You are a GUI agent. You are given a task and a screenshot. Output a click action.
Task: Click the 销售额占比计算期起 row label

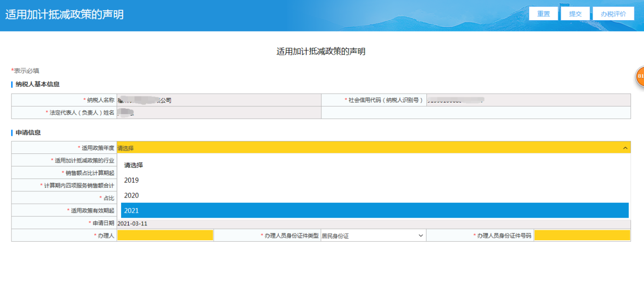tap(87, 173)
